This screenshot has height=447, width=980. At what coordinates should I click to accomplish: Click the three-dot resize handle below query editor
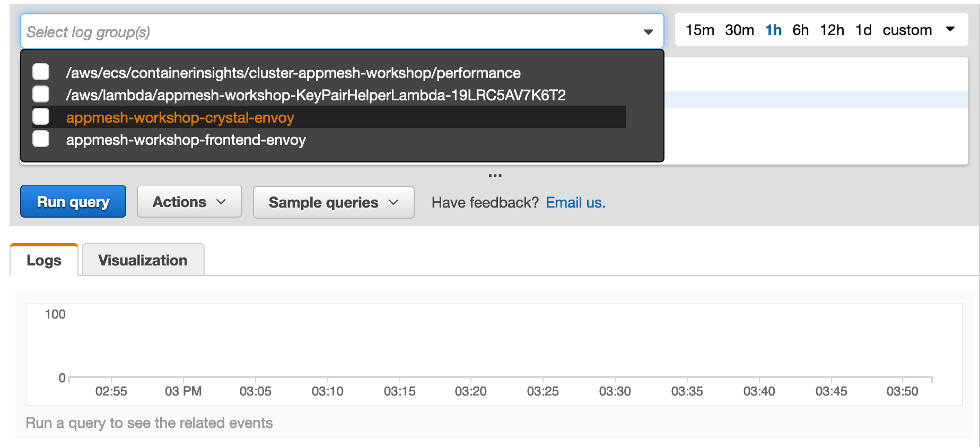tap(495, 175)
